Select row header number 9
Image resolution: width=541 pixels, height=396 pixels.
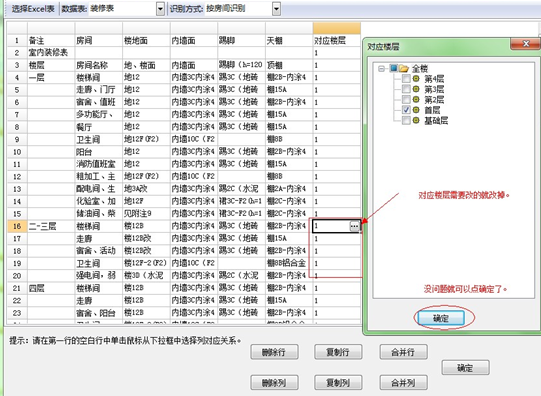[17, 139]
